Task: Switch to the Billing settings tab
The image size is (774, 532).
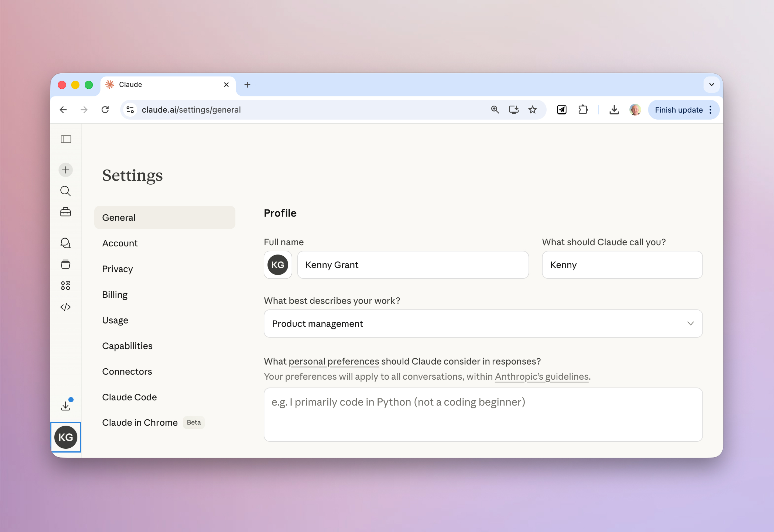Action: click(115, 294)
